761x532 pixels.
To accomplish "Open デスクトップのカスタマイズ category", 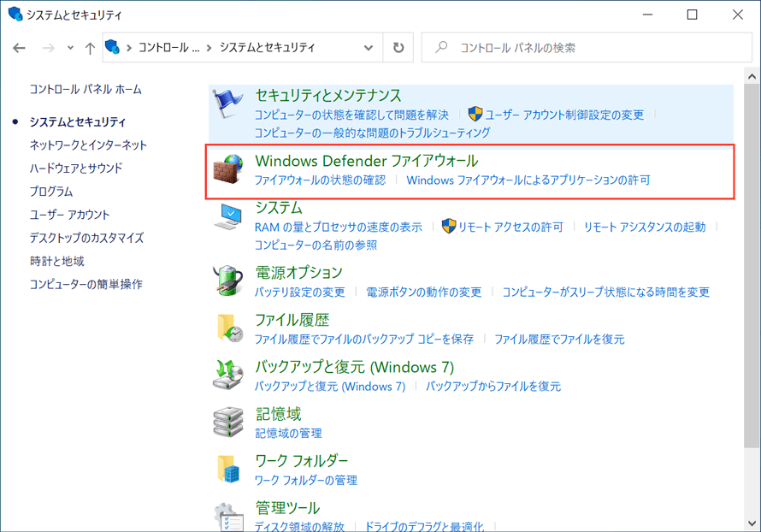I will [87, 238].
